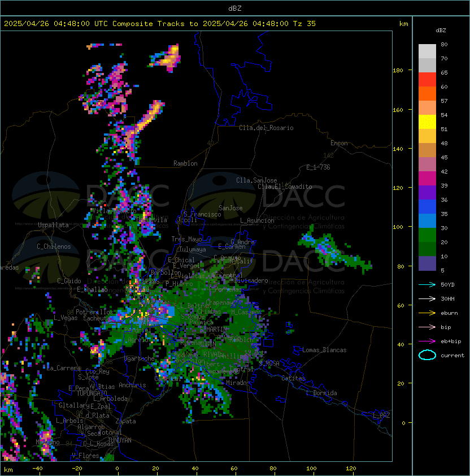
Task: Click the Clla.del_Rosario map label
Action: coord(266,128)
